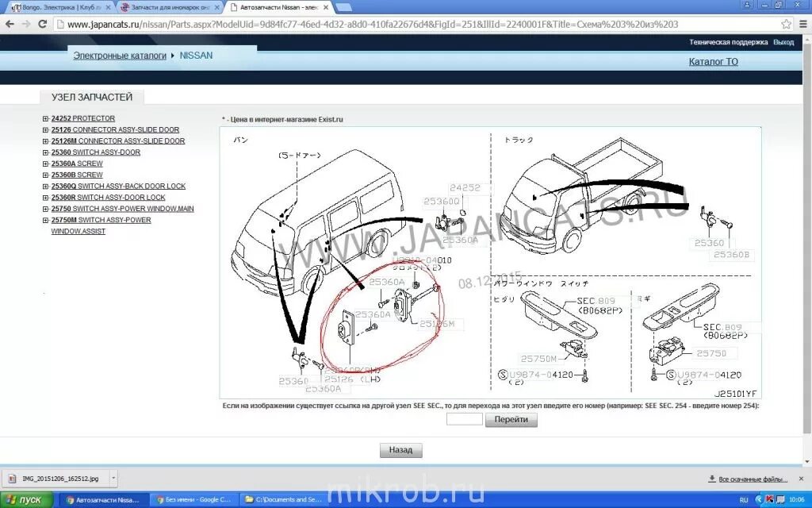
Task: Open 25126 CONNECTOR ASSY-SLIDE DOOR link
Action: (x=115, y=130)
